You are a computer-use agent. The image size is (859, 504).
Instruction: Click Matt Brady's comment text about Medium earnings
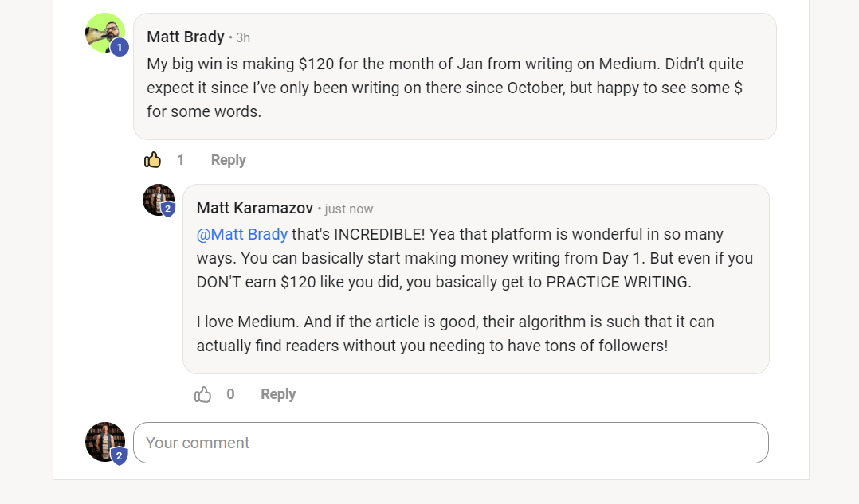click(445, 88)
